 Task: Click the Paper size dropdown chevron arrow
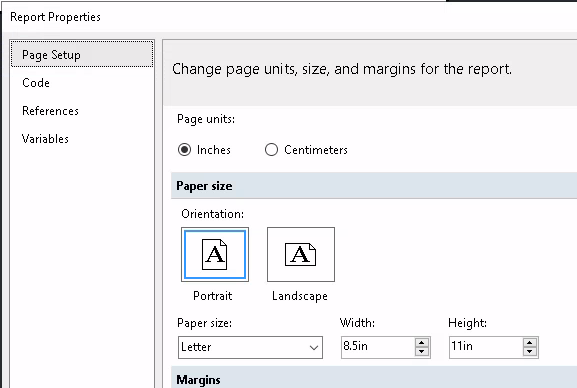314,347
